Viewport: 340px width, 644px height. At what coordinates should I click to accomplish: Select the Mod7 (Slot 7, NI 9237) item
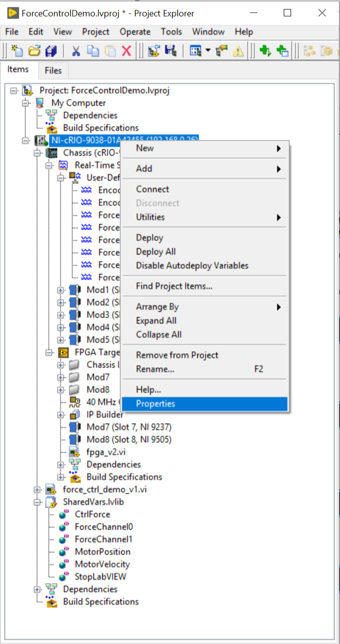tap(129, 427)
